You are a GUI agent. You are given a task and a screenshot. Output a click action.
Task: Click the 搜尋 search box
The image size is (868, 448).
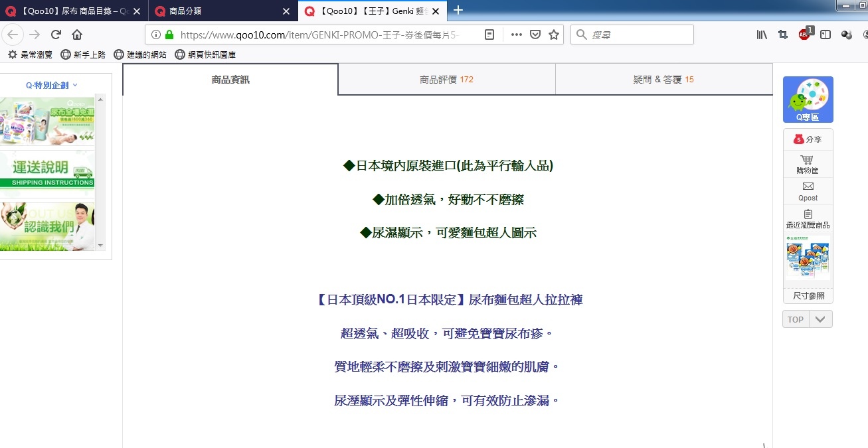(632, 35)
